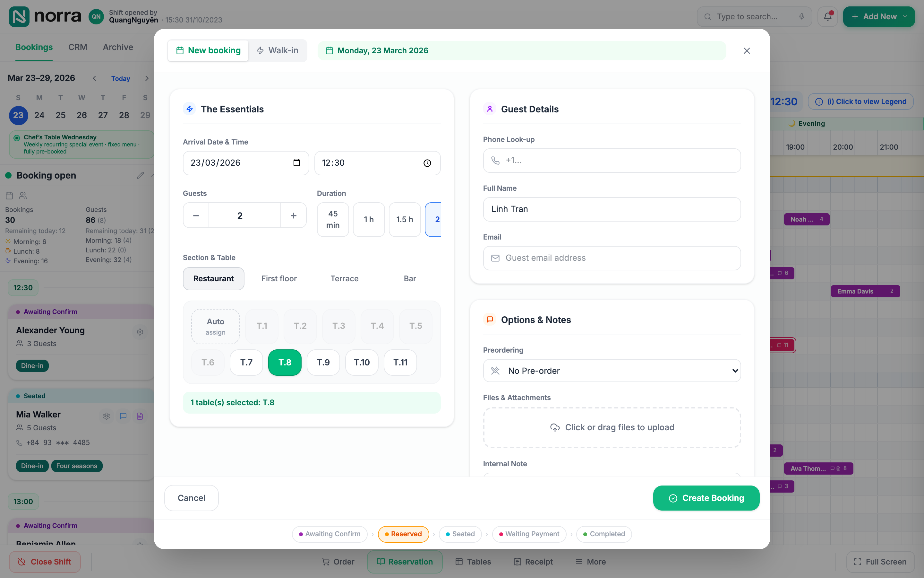This screenshot has width=924, height=578.
Task: Open the More bottom nav menu
Action: pyautogui.click(x=590, y=562)
